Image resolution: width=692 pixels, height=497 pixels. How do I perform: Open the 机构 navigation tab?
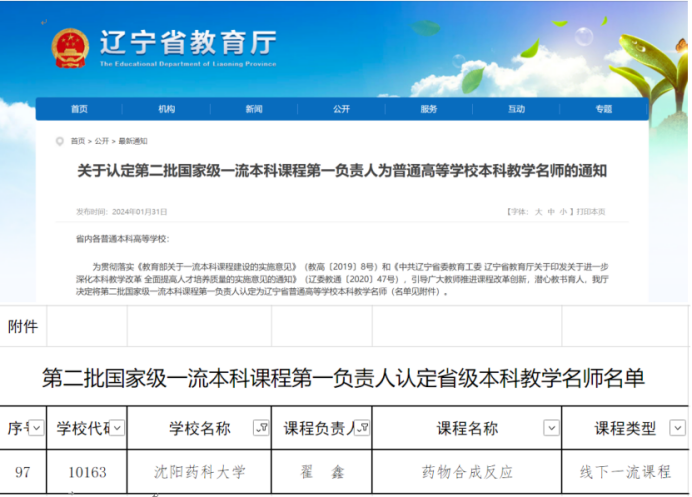[166, 109]
